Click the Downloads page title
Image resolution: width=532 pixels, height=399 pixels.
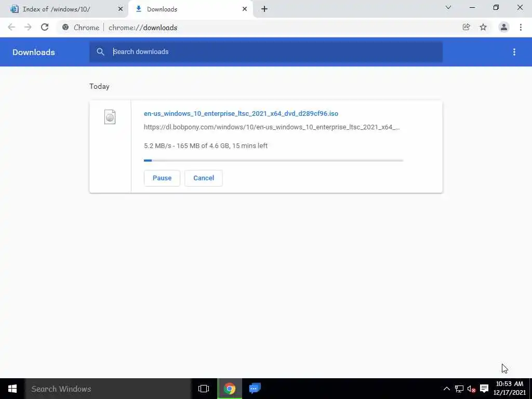(34, 52)
